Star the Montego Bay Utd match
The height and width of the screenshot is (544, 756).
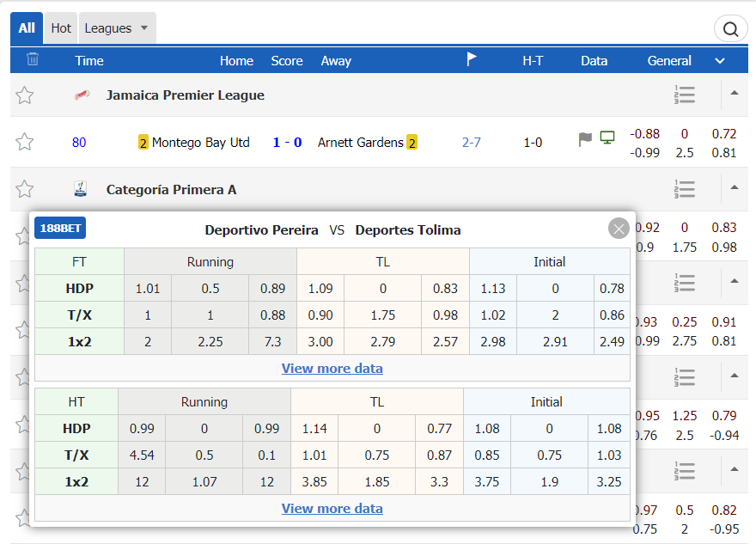25,142
